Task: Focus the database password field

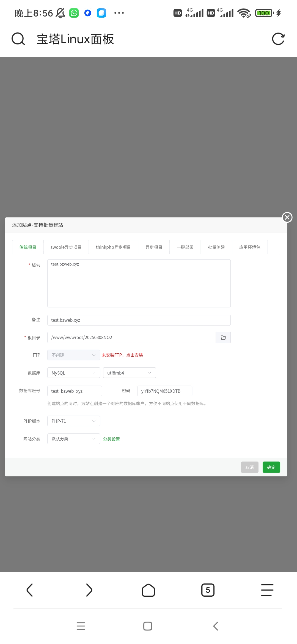Action: point(164,391)
